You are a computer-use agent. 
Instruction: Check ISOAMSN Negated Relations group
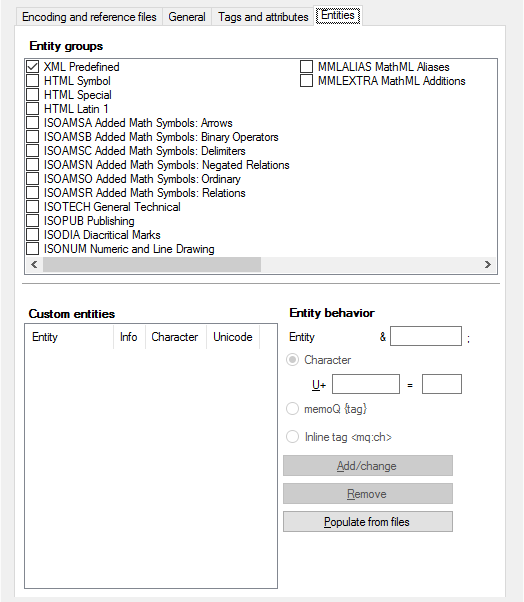tap(33, 165)
